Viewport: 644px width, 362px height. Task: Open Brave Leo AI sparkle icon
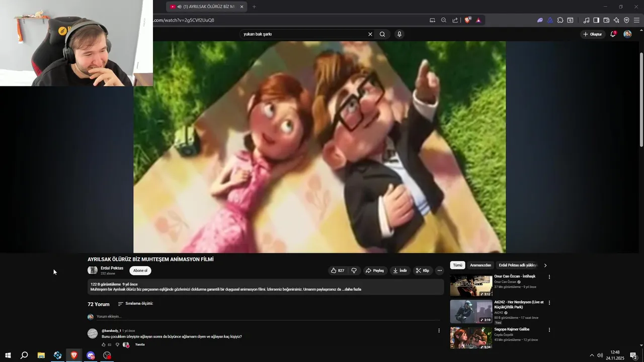click(x=616, y=20)
